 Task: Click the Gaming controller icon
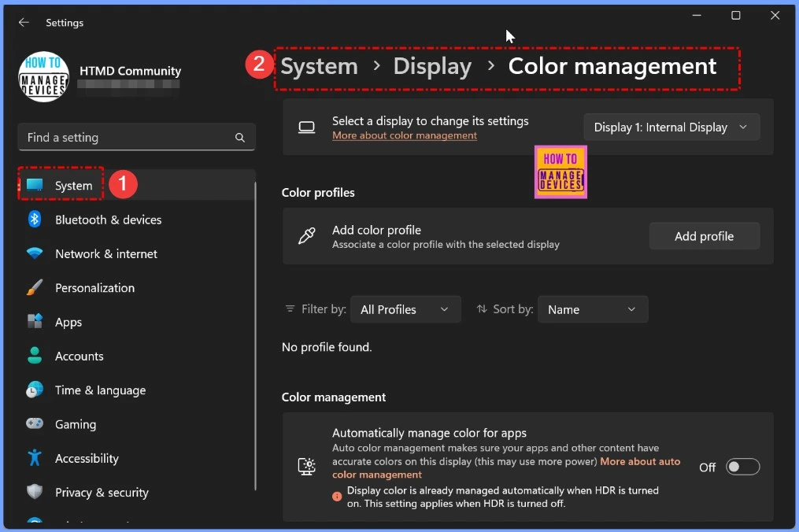click(x=35, y=424)
